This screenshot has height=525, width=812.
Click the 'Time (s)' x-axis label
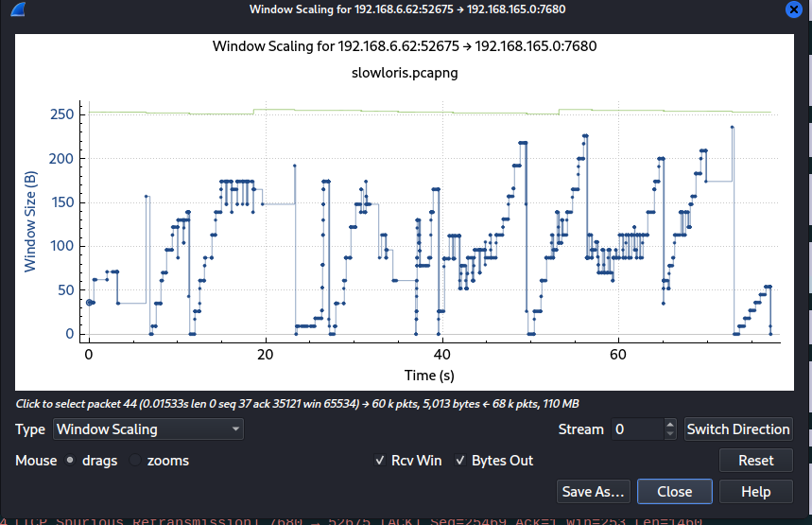tap(430, 376)
